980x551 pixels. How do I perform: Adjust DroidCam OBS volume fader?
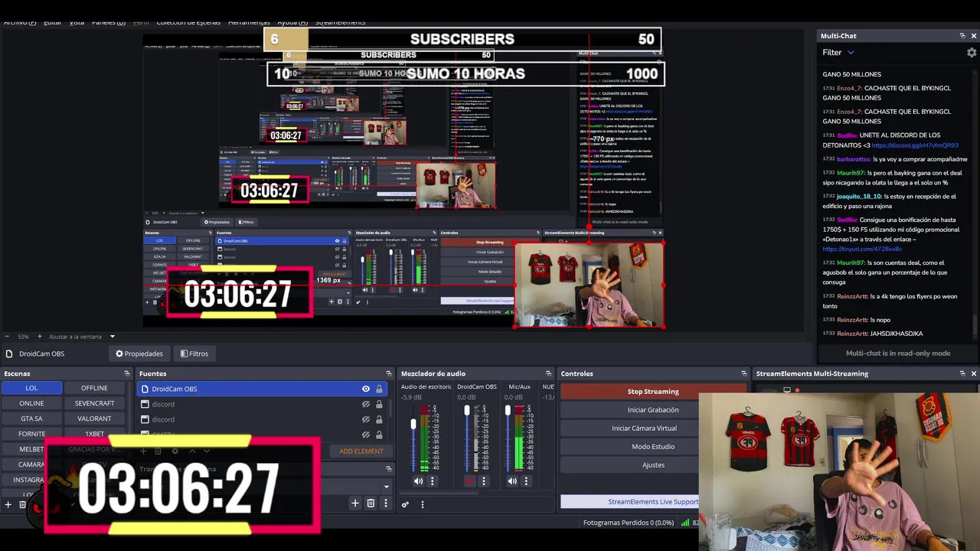(467, 412)
